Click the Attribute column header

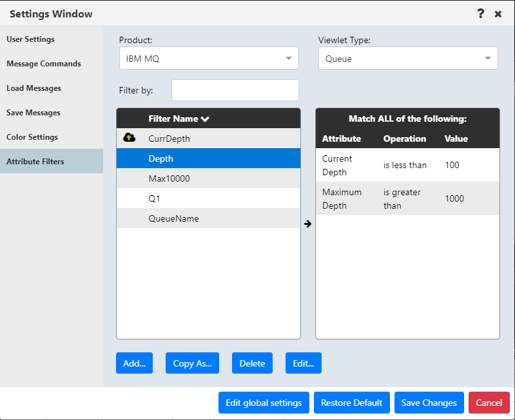click(341, 138)
